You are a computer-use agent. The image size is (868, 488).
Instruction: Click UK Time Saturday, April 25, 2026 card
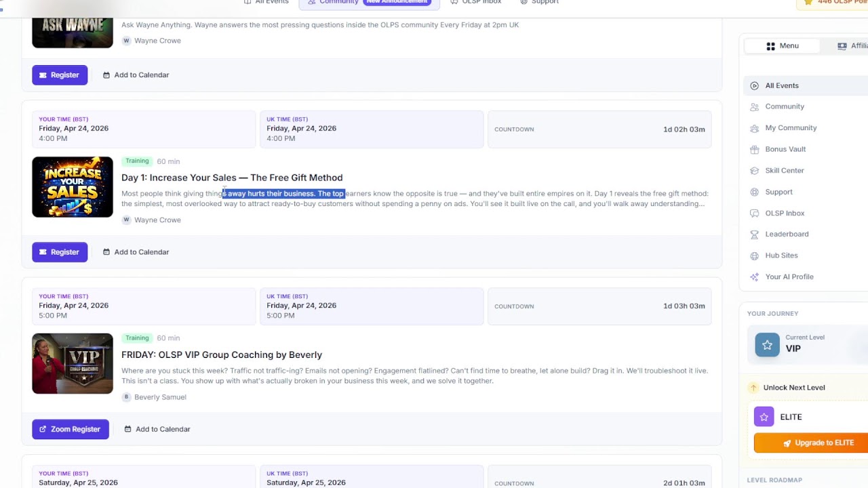point(372,477)
